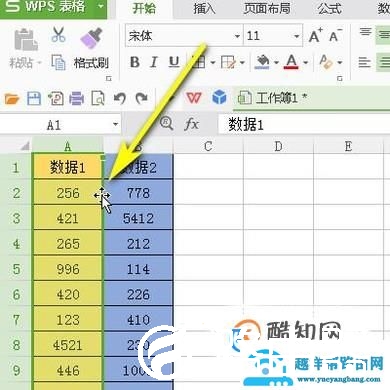Print with the printer icon

77,99
